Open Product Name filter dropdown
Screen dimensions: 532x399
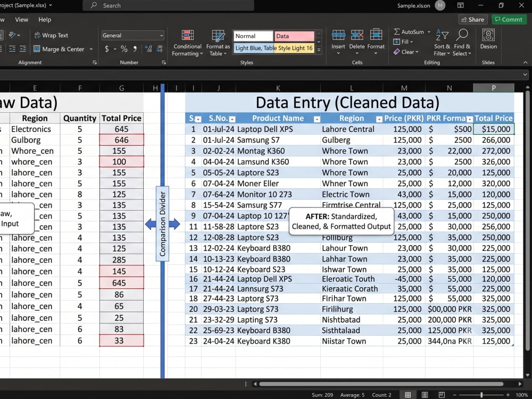(317, 119)
